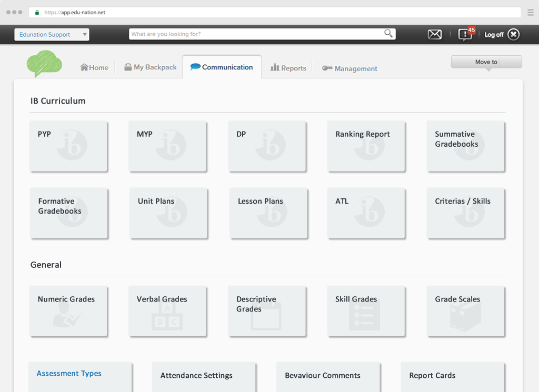Open the Criterias / Skills tile
Viewport: 539px width, 392px height.
pos(465,213)
